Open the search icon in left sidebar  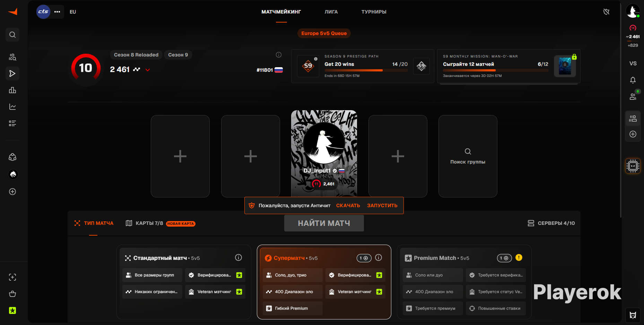point(12,35)
